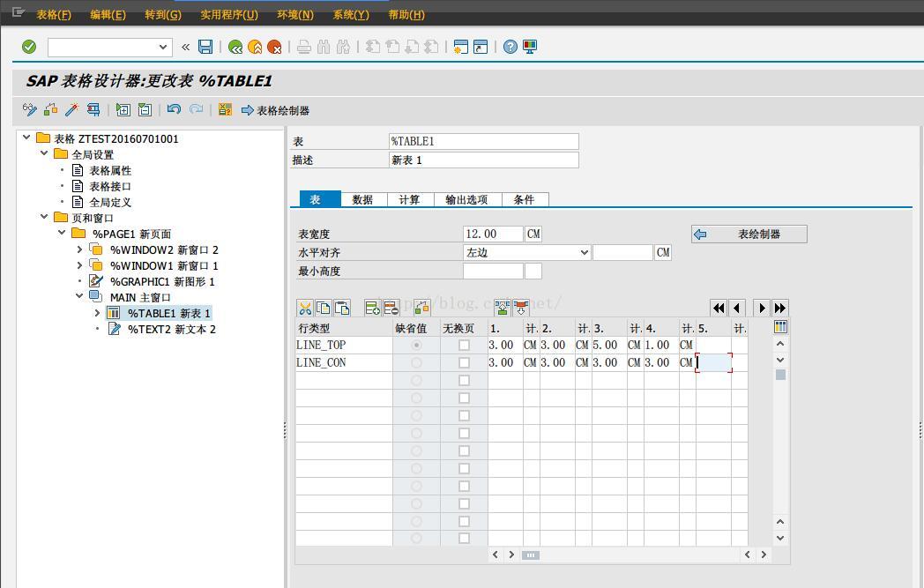Click the Move down icon above the table

tap(521, 308)
